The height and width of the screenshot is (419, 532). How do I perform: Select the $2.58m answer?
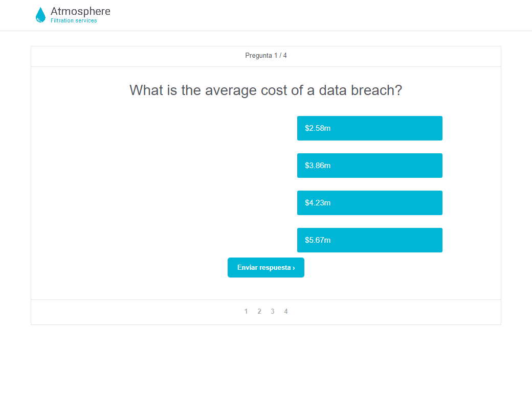[369, 128]
